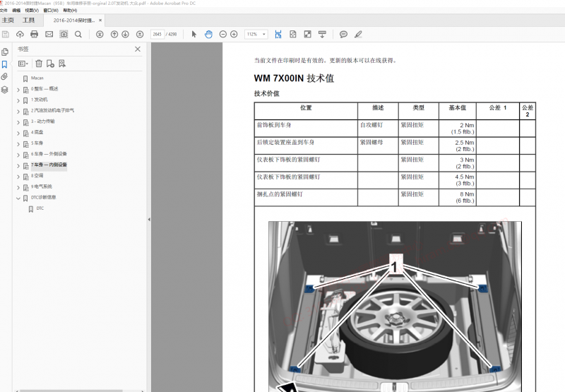Image resolution: width=565 pixels, height=392 pixels.
Task: Open the Layers panel icon
Action: (x=5, y=90)
